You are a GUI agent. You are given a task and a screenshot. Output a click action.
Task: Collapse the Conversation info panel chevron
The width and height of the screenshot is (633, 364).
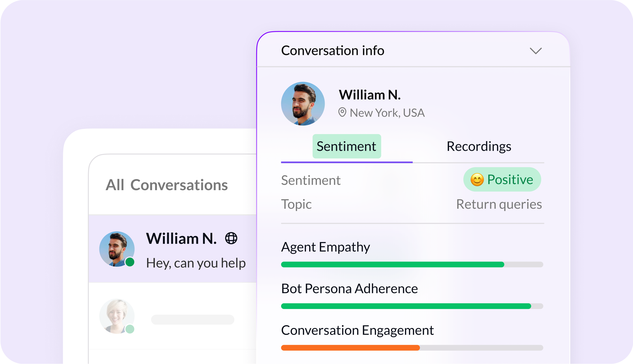[x=535, y=51]
